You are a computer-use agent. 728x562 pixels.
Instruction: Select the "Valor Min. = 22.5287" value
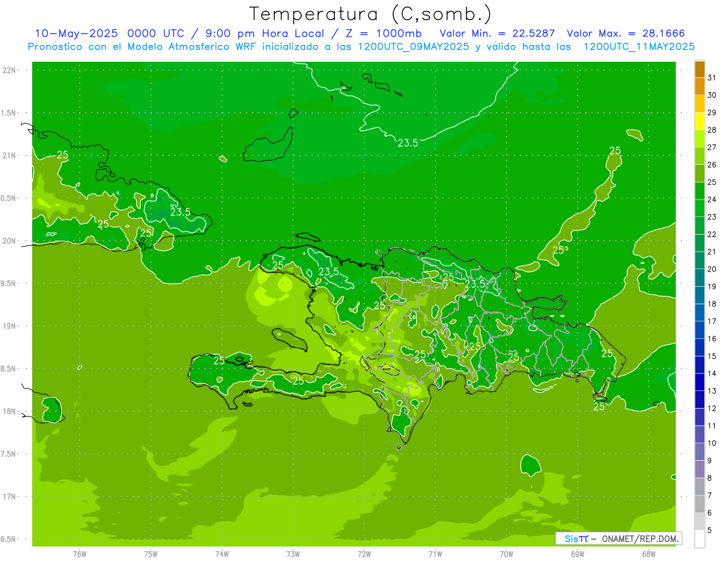click(x=497, y=33)
